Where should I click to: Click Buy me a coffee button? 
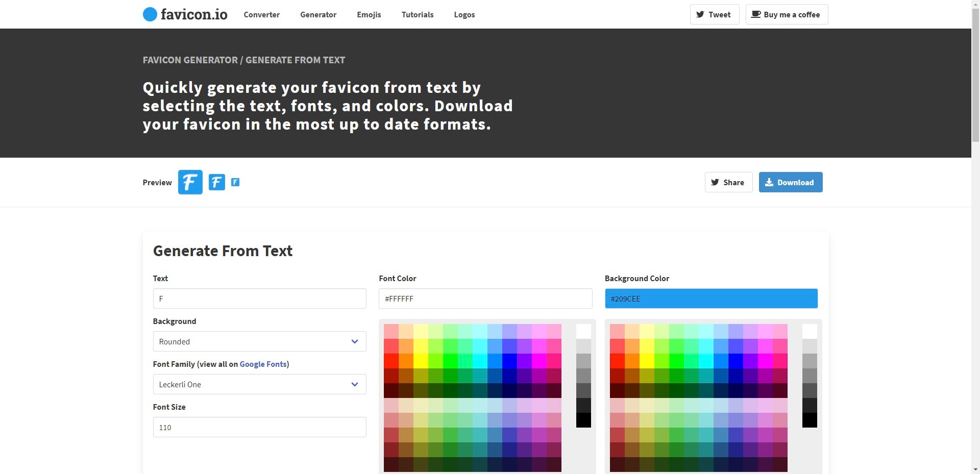[787, 14]
